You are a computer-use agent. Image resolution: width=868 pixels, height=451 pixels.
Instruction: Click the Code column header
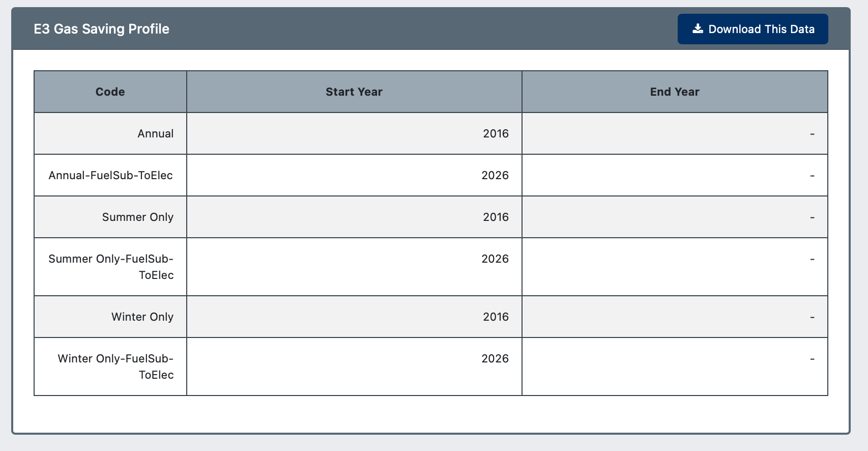(110, 92)
